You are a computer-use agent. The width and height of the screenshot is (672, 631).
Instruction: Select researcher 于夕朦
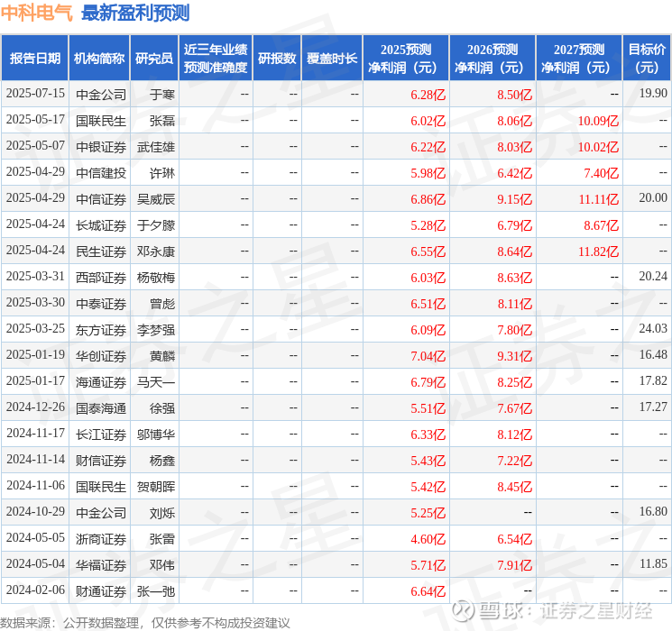[x=155, y=225]
